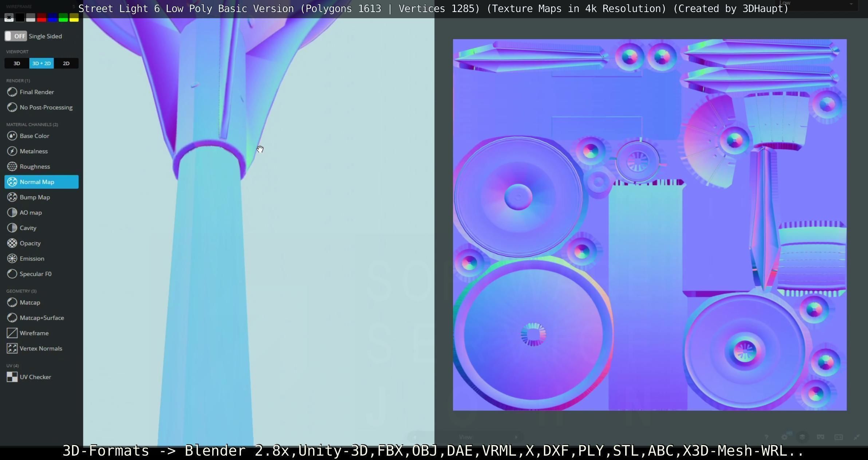Disable wireframe color with X swatch
This screenshot has height=460, width=868.
9,17
